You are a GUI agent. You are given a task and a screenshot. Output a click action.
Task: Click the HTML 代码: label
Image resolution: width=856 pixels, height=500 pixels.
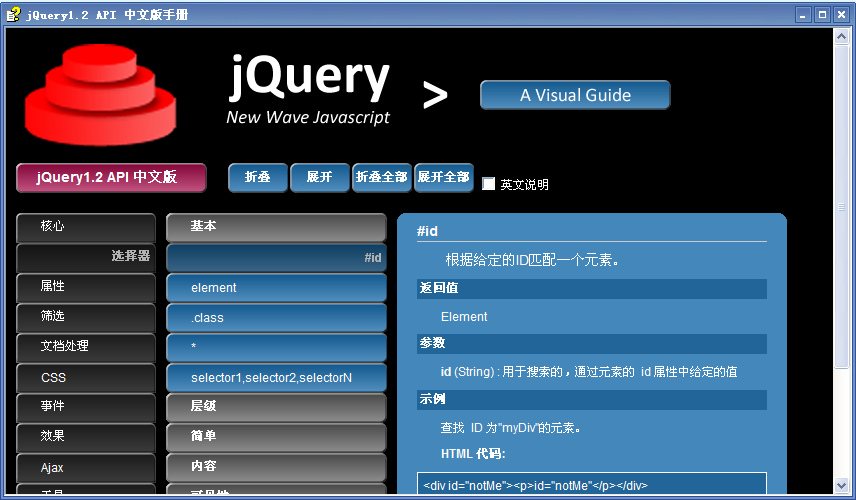pos(473,454)
